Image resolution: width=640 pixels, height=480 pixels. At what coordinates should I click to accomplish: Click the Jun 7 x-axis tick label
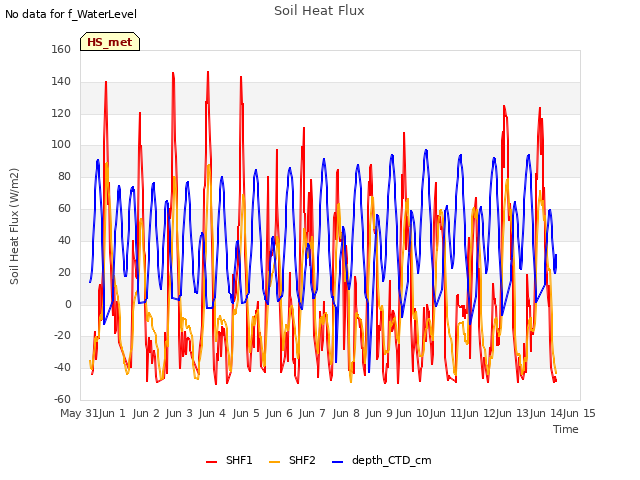click(312, 413)
